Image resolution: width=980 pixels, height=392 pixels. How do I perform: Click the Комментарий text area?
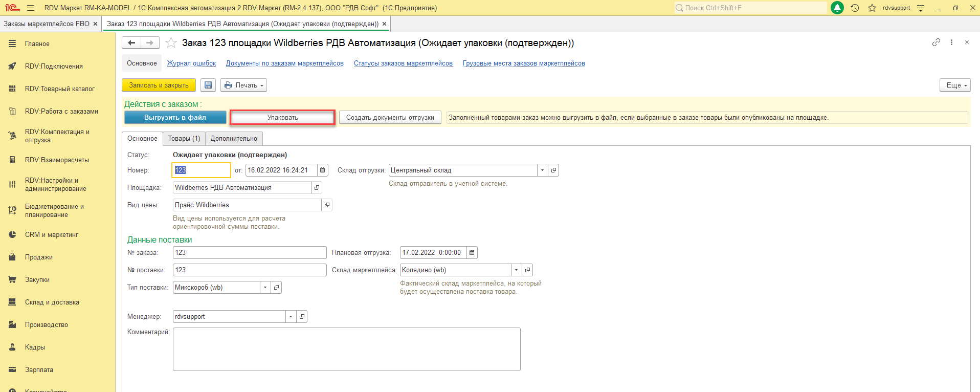[x=347, y=349]
